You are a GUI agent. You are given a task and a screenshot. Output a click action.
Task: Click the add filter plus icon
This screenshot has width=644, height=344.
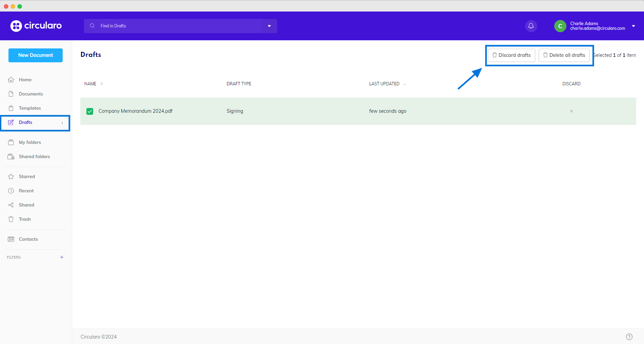62,257
